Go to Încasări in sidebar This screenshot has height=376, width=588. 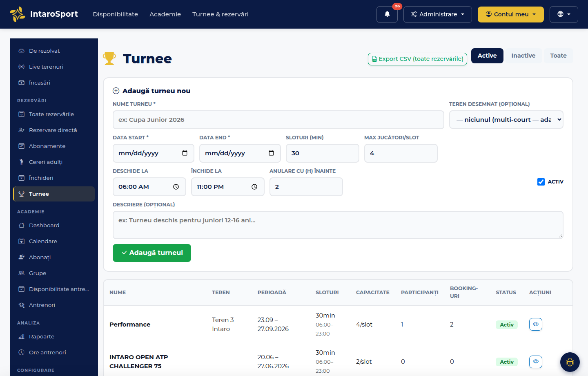tap(54, 83)
